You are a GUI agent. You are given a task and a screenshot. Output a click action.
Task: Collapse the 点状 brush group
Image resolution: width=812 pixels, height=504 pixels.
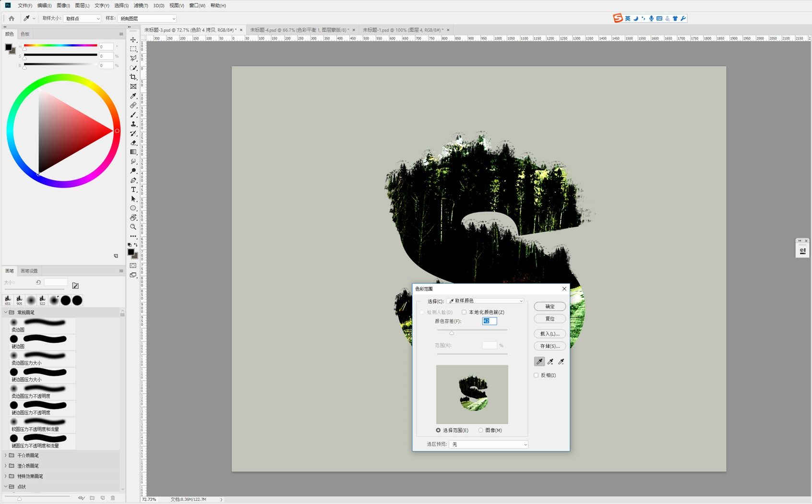(x=6, y=487)
